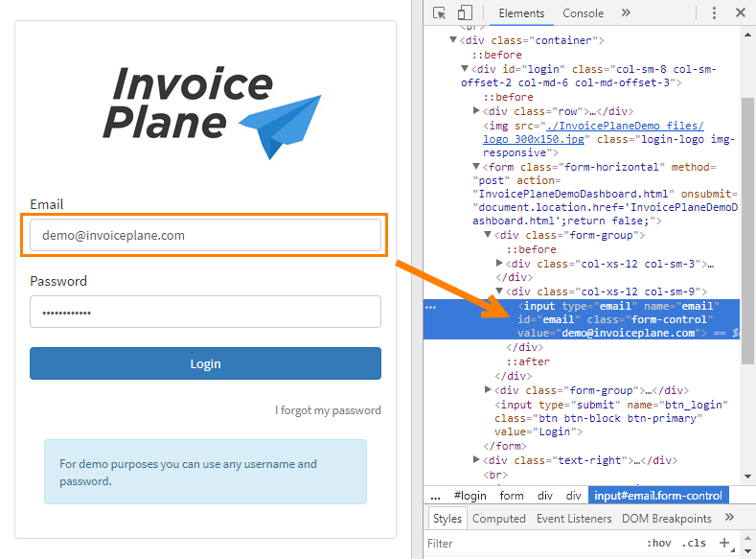756x559 pixels.
Task: Select input#email.form-control breadcrumb
Action: 658,496
